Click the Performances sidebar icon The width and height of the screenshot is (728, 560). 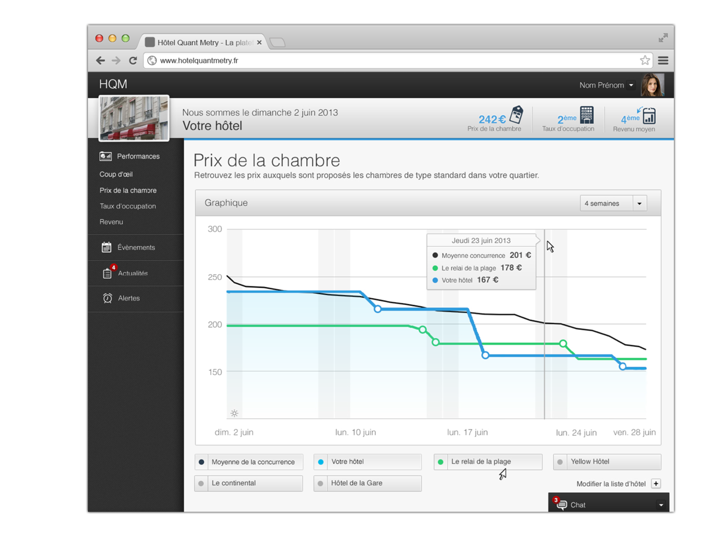click(x=106, y=156)
